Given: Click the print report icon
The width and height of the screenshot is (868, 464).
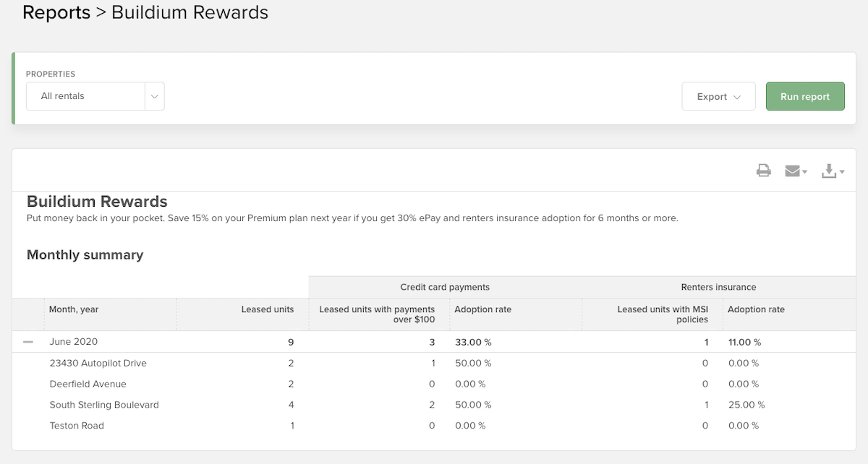Looking at the screenshot, I should pyautogui.click(x=763, y=171).
